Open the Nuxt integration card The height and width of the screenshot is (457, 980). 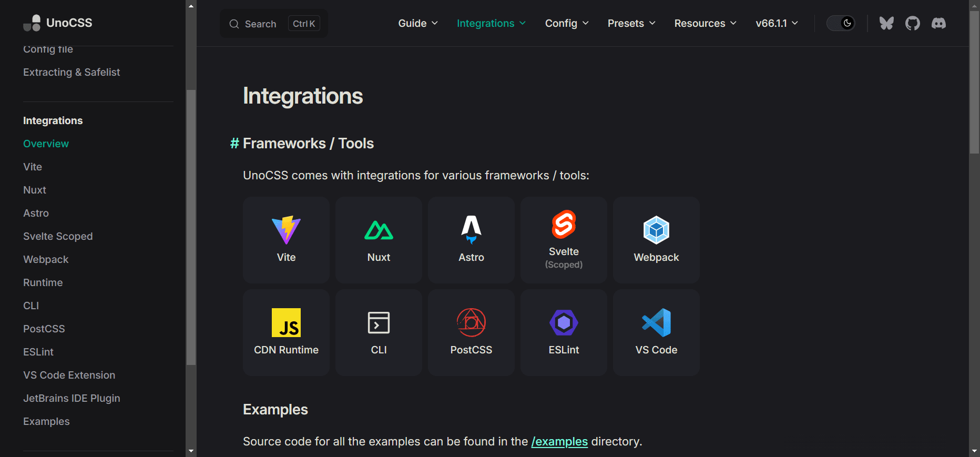(x=379, y=240)
